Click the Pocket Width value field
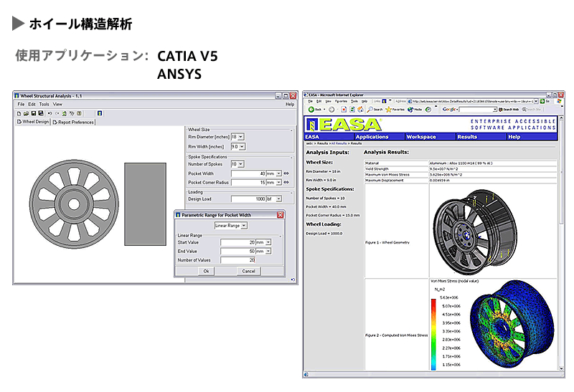Image resolution: width=574 pixels, height=392 pixels. (248, 173)
